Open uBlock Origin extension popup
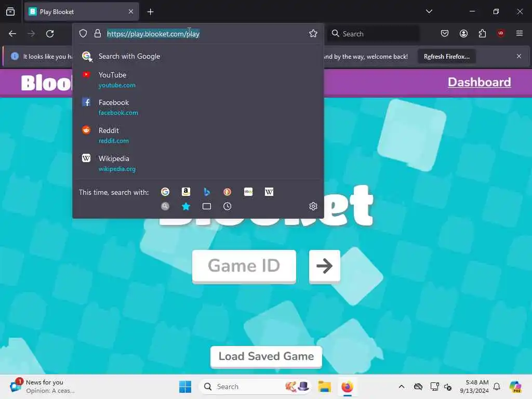 pyautogui.click(x=500, y=33)
